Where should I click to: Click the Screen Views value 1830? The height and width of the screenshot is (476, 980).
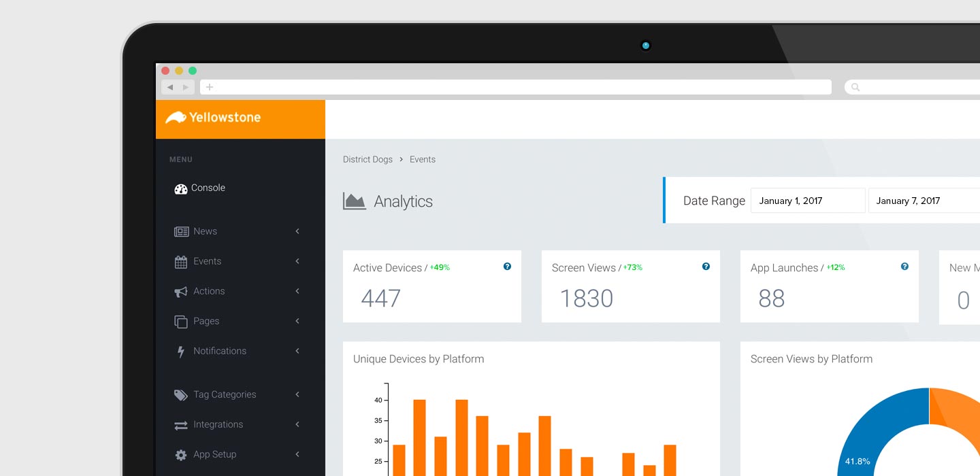[x=586, y=299]
